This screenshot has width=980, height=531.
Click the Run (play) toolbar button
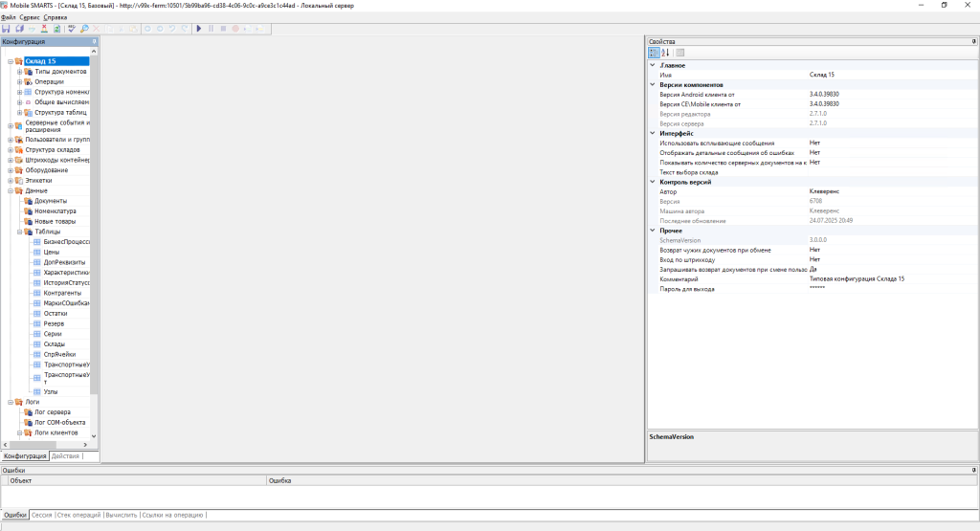(198, 29)
